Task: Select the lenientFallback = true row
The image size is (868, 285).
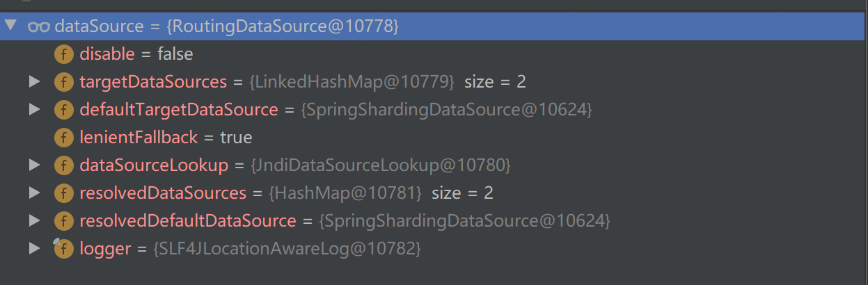Action: (x=166, y=138)
